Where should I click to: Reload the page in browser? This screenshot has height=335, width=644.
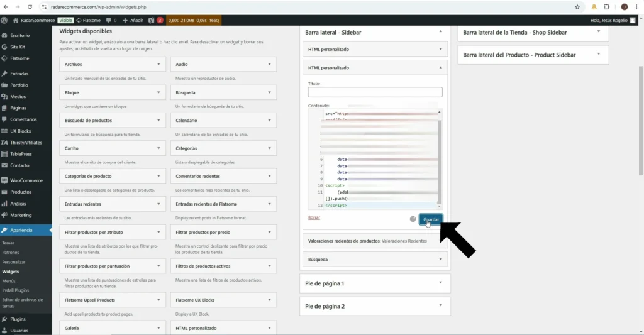point(30,7)
